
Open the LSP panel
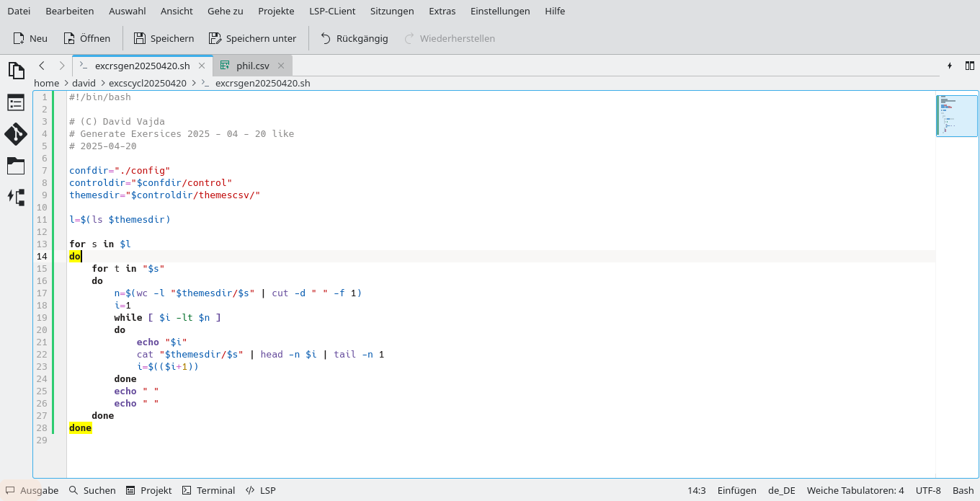tap(260, 490)
